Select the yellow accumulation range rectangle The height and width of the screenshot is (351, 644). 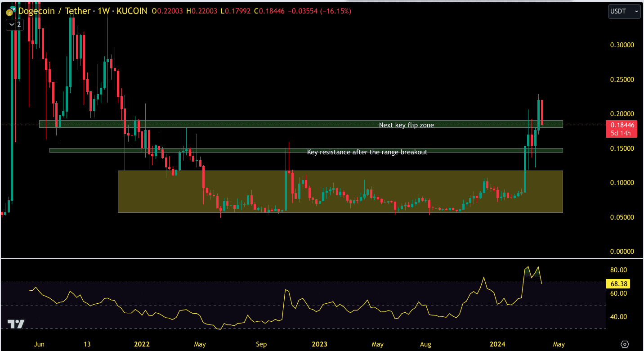[340, 191]
